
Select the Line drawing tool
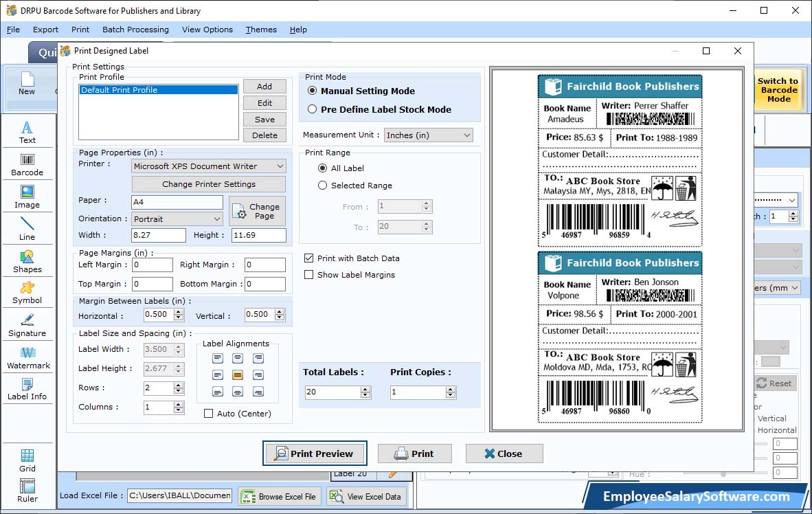27,229
